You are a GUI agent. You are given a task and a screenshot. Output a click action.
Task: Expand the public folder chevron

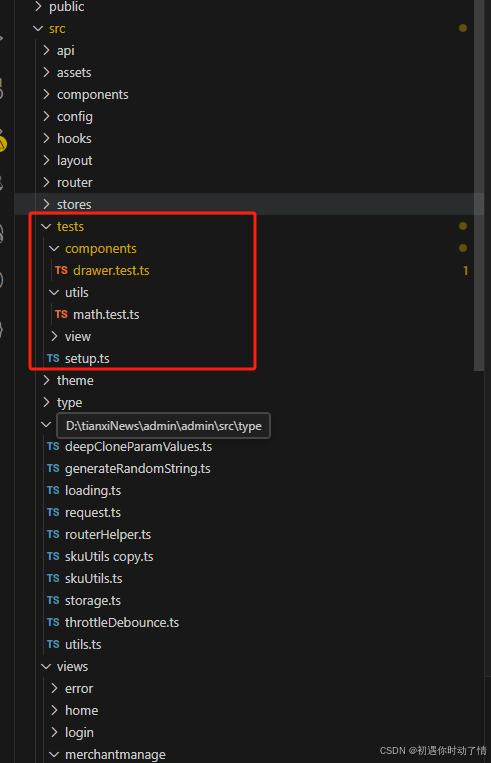[38, 6]
